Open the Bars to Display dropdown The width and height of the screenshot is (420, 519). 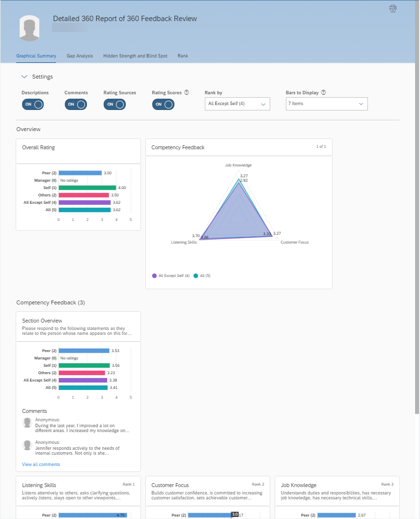327,104
